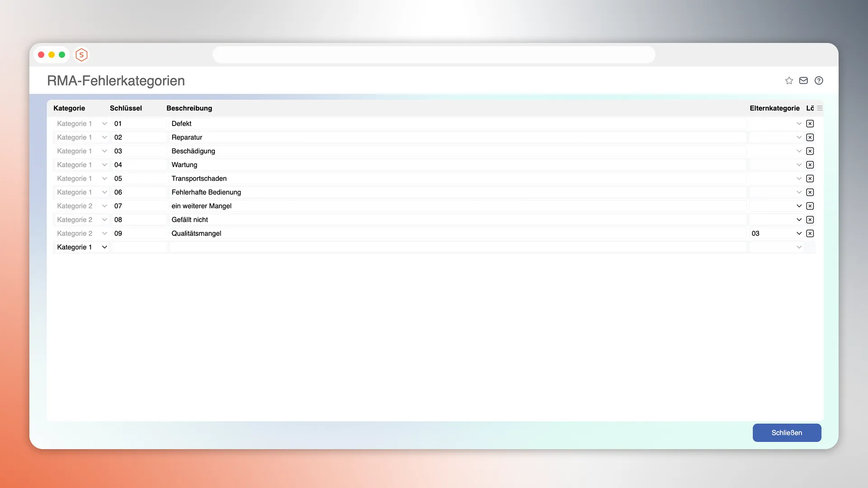Click the orange S app logo
The height and width of the screenshot is (488, 868).
(81, 55)
